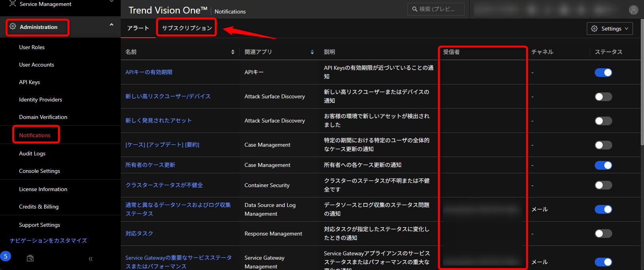Click ナビゲーションをカスタマイズ link
This screenshot has height=270, width=644.
48,241
